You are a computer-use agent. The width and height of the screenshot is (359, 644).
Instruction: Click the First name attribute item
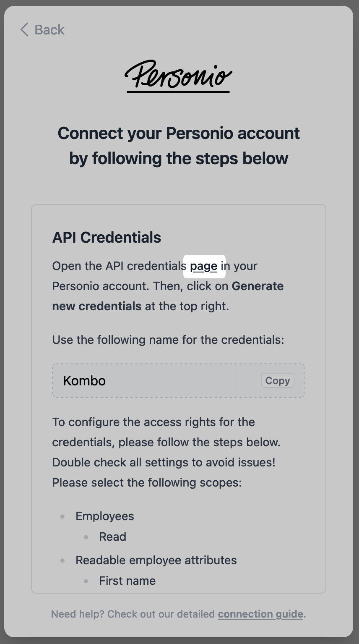point(127,581)
